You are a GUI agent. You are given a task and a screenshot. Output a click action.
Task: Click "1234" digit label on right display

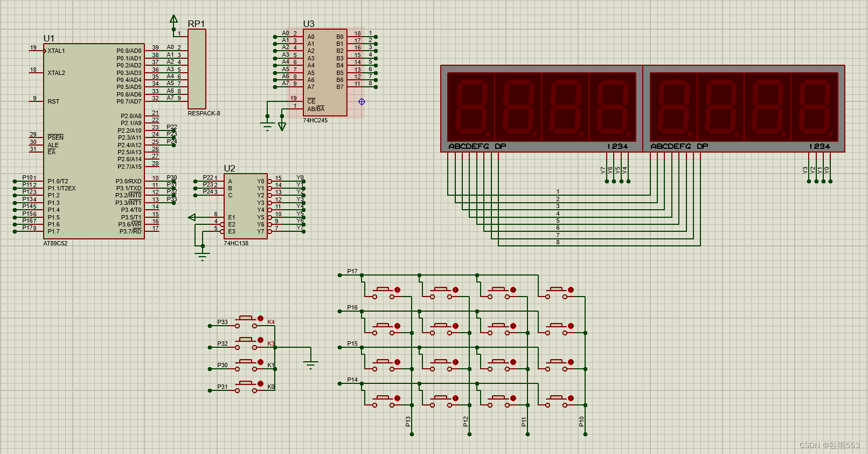819,146
